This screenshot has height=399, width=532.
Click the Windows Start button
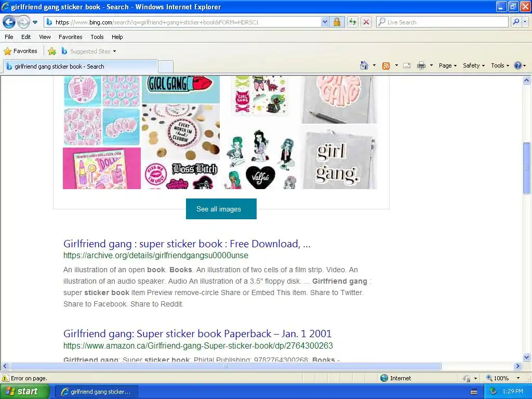pos(25,392)
